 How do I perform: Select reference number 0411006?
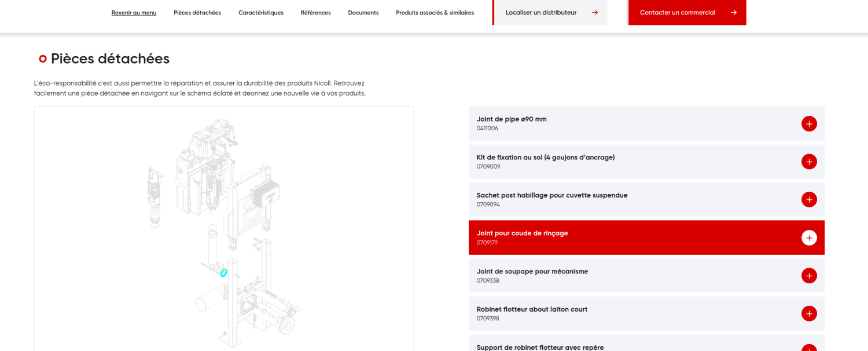487,129
